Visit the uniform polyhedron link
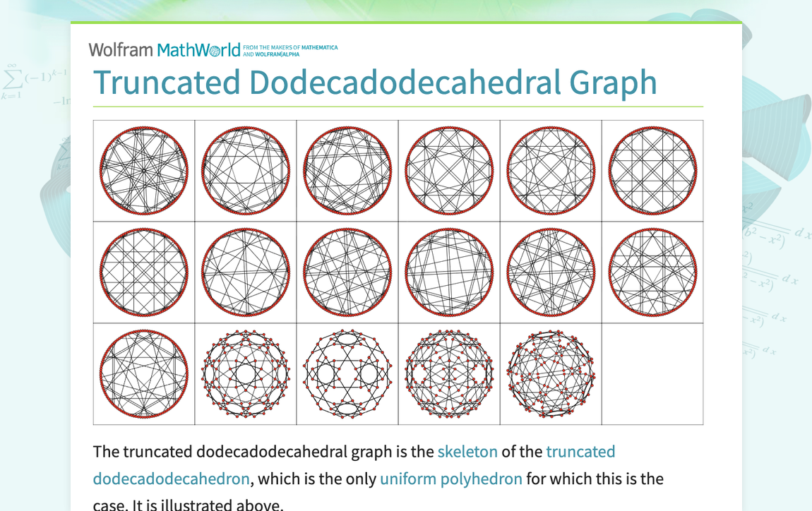Image resolution: width=812 pixels, height=511 pixels. point(450,479)
